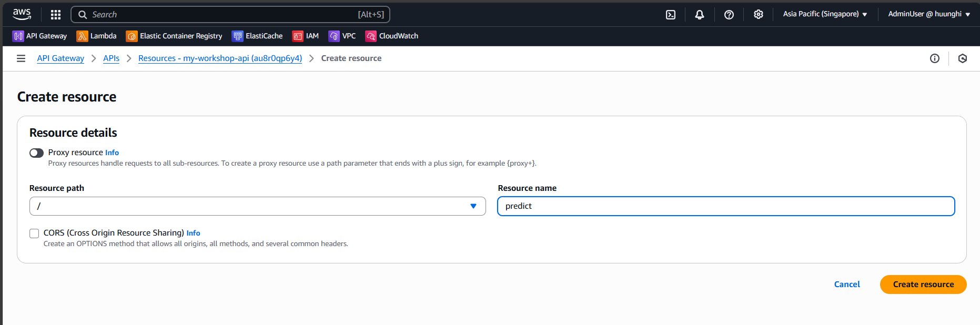Open Info link next to Proxy resource
This screenshot has height=325, width=980.
point(112,153)
